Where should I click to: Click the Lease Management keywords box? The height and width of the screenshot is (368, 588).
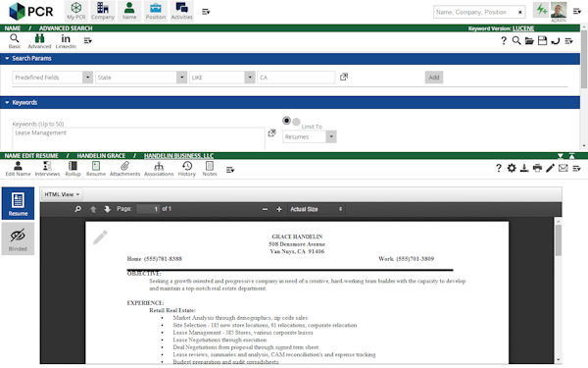[x=138, y=139]
